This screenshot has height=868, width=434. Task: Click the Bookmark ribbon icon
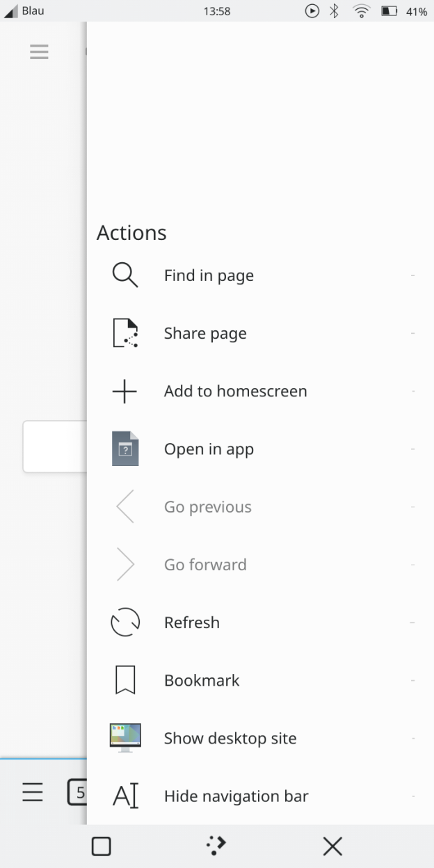(x=125, y=680)
